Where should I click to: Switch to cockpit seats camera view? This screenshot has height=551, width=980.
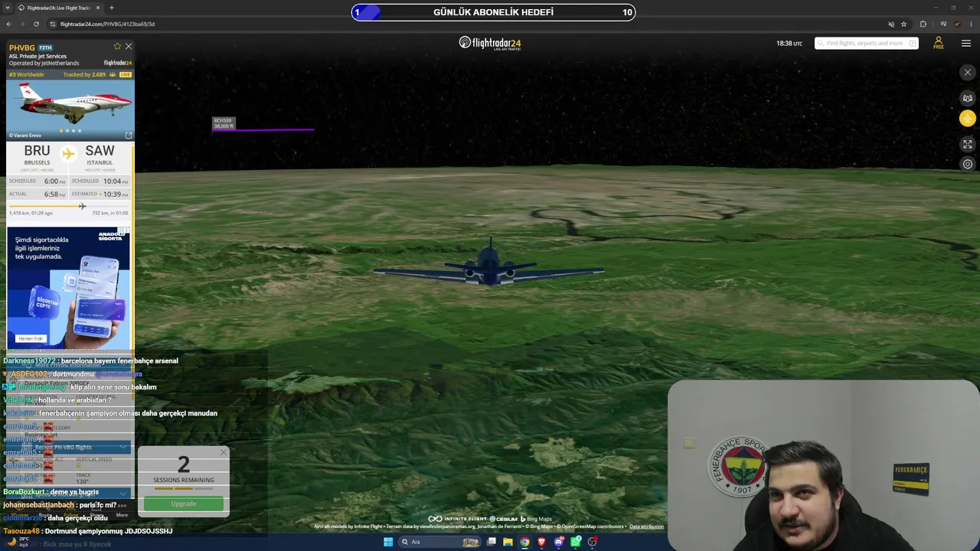pyautogui.click(x=968, y=98)
